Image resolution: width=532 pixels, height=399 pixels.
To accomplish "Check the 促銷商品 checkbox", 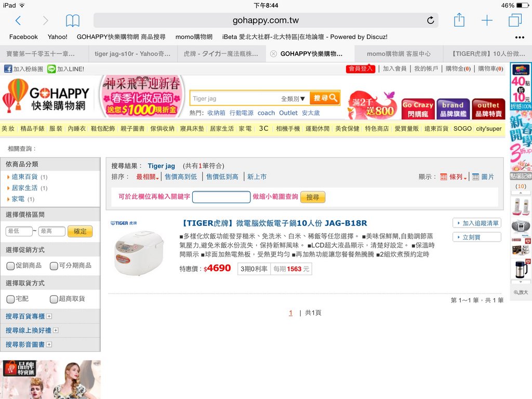I will pos(10,266).
